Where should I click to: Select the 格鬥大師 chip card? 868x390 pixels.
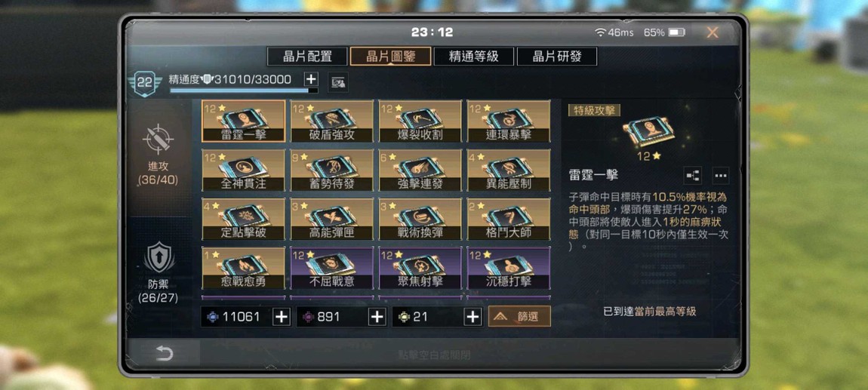point(509,219)
